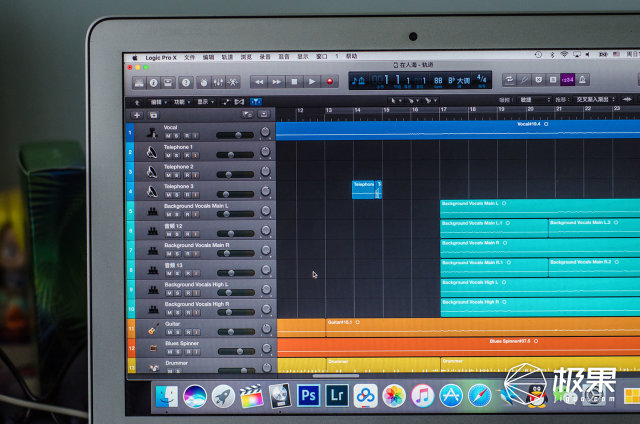The image size is (640, 424).
Task: Toggle Cycle mode in the control bar
Action: (x=509, y=80)
